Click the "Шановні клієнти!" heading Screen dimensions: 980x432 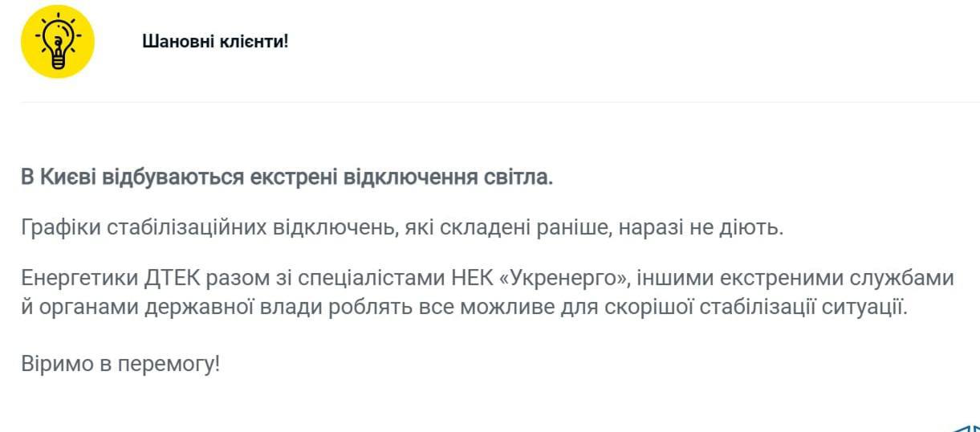click(215, 41)
